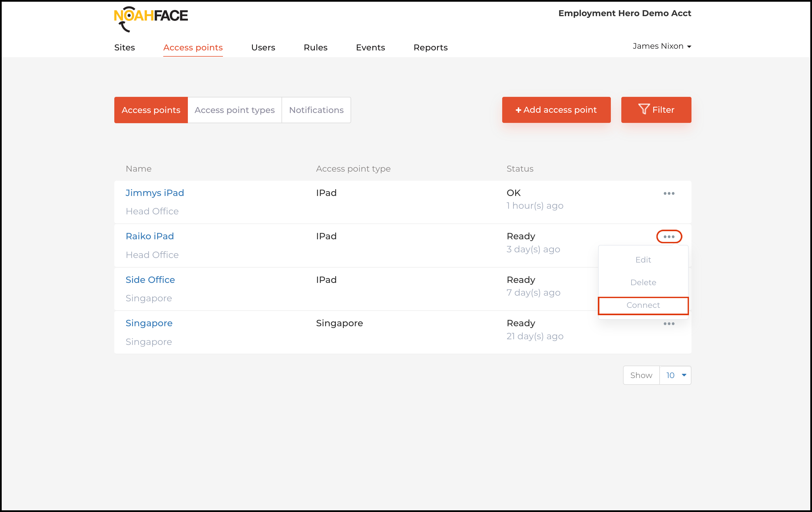Expand the James Nixon user dropdown
This screenshot has height=512, width=812.
point(661,46)
